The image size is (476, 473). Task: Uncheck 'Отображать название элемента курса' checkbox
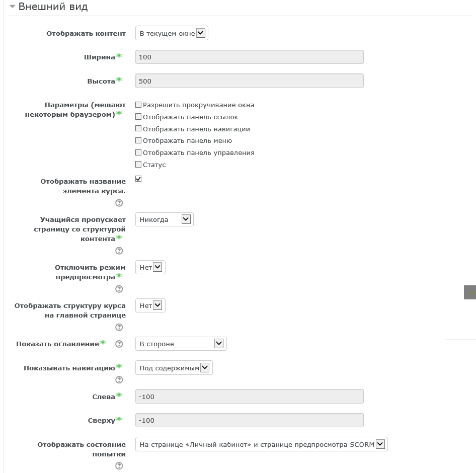138,179
